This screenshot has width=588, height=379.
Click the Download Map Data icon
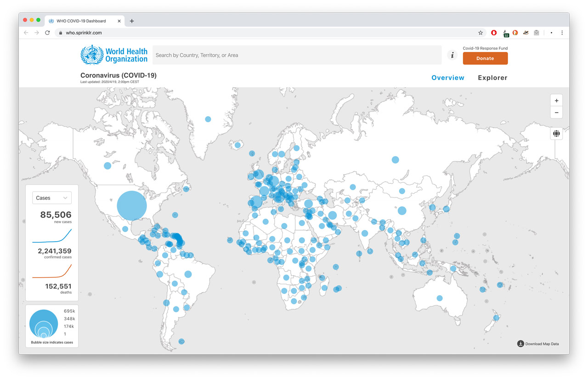520,344
